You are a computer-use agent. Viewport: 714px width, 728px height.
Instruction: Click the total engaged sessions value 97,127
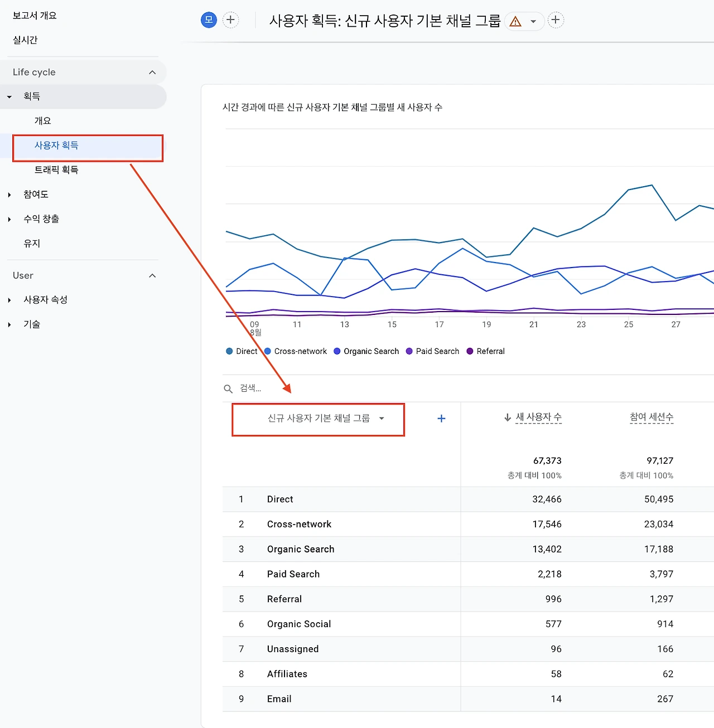point(660,461)
